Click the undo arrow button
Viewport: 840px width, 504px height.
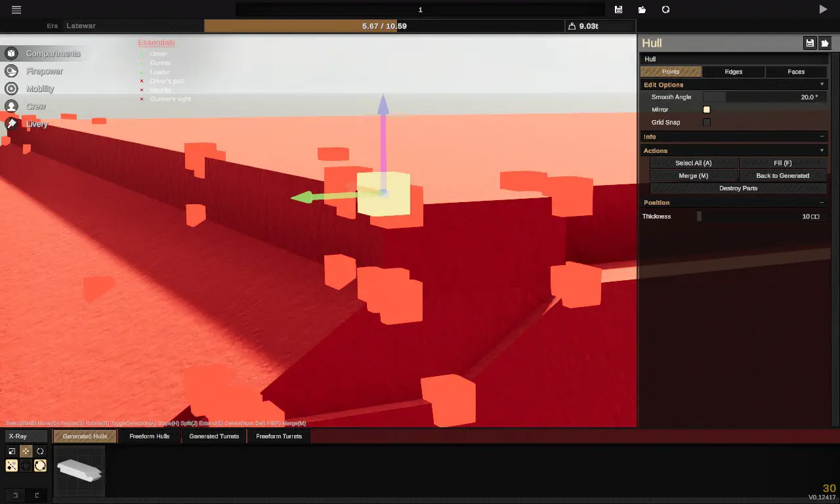[15, 495]
